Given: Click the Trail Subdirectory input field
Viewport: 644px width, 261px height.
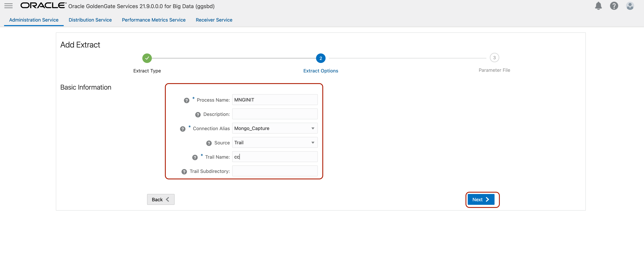Looking at the screenshot, I should pyautogui.click(x=274, y=171).
